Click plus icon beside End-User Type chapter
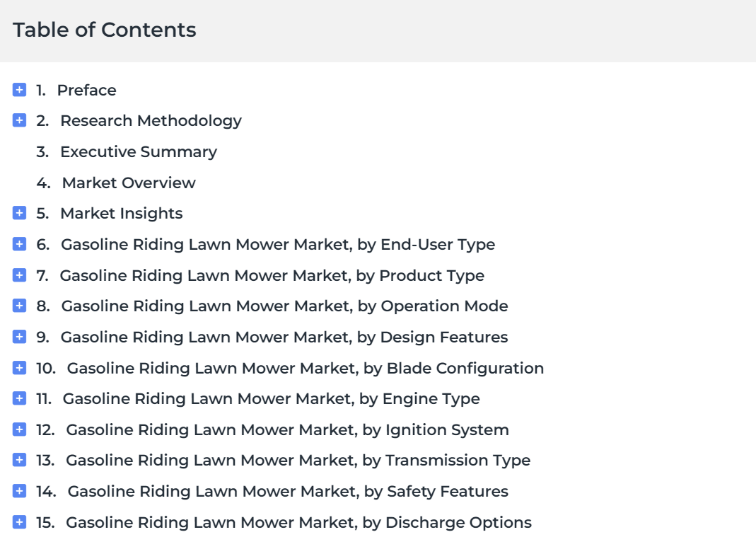Image resolution: width=756 pixels, height=537 pixels. tap(19, 244)
